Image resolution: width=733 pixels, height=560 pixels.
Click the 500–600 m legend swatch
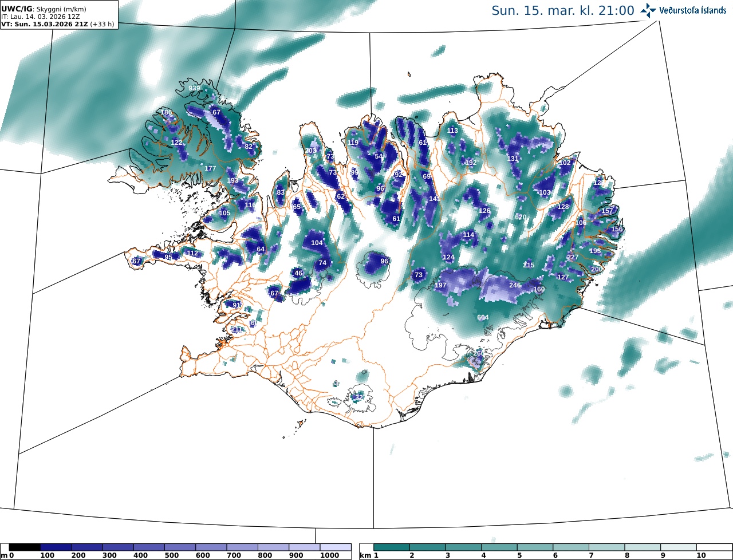pyautogui.click(x=180, y=547)
